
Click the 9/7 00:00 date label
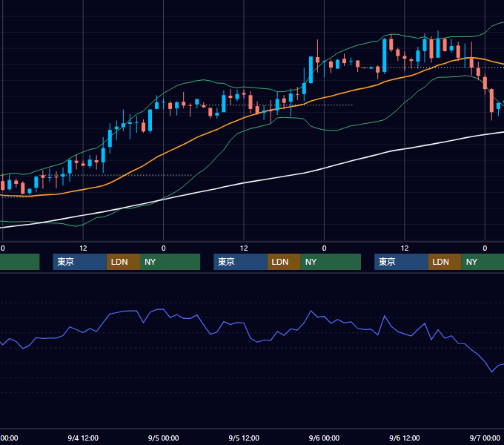tap(485, 438)
